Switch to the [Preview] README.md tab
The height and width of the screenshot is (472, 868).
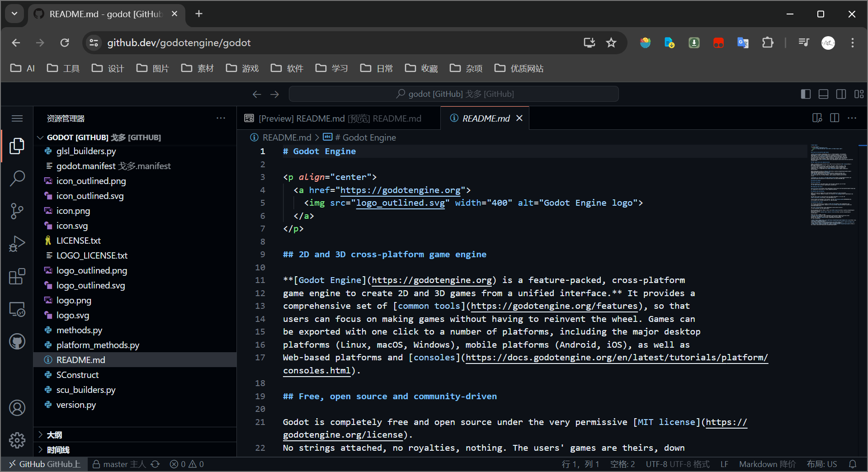[x=339, y=118]
